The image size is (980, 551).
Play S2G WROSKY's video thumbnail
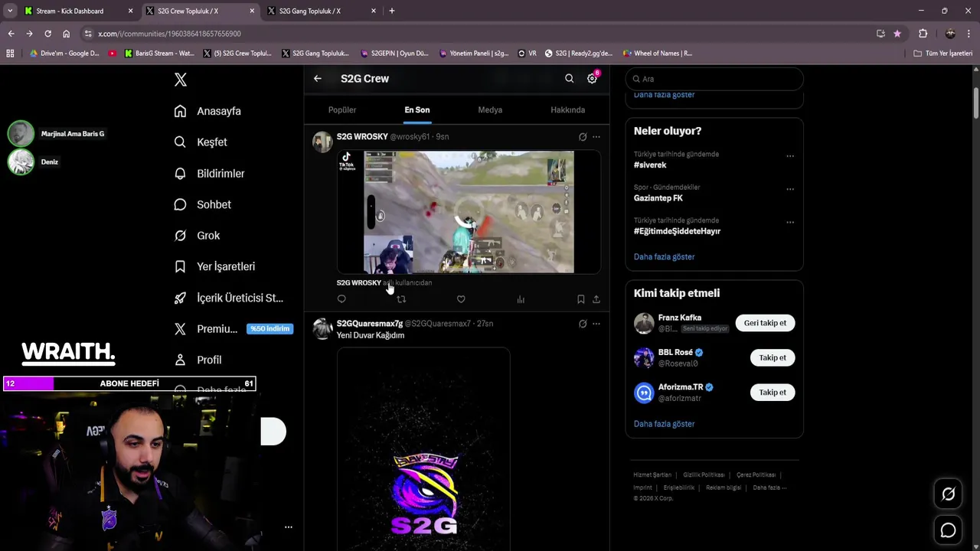pos(469,212)
